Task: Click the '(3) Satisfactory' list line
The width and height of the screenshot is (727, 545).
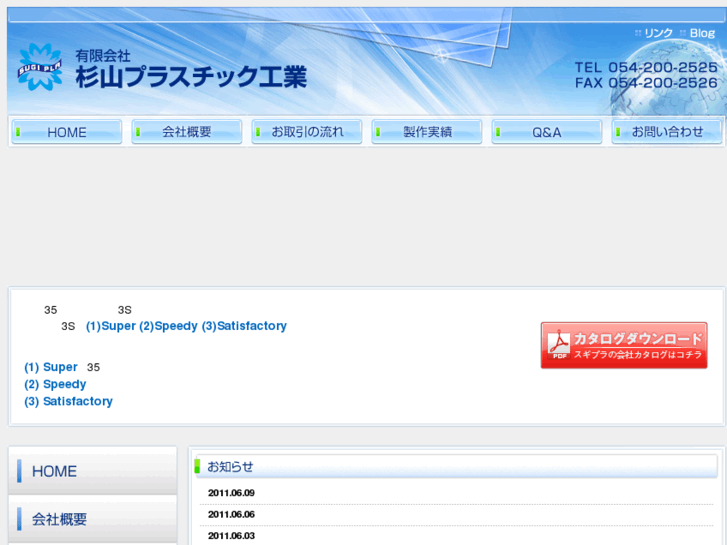Action: [69, 401]
